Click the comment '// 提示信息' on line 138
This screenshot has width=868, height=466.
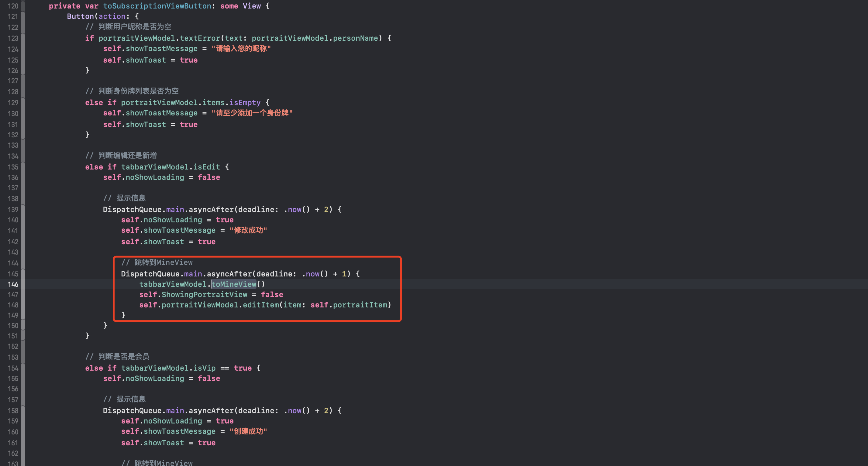[x=124, y=198]
